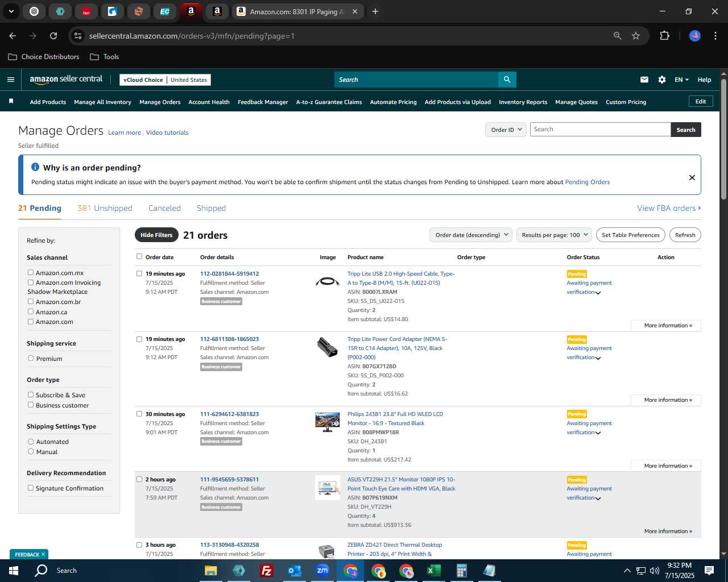Open the messages envelope icon
Viewport: 728px width, 582px height.
(644, 80)
